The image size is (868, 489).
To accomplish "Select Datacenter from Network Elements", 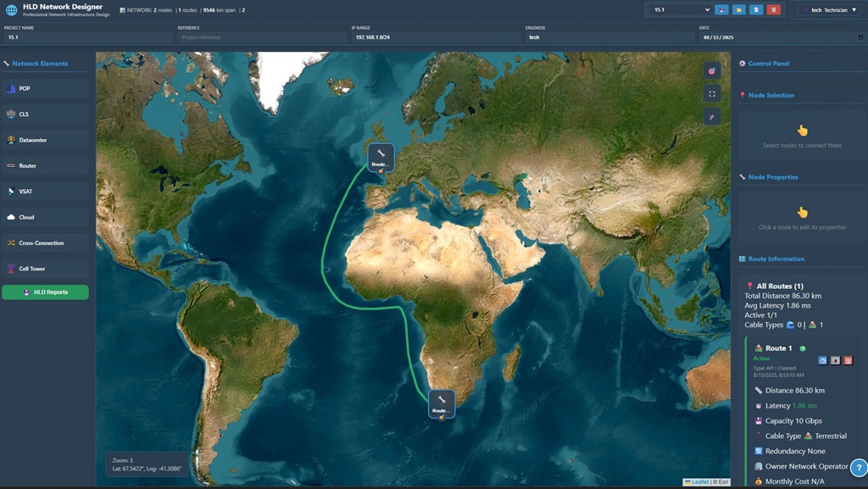I will [46, 140].
